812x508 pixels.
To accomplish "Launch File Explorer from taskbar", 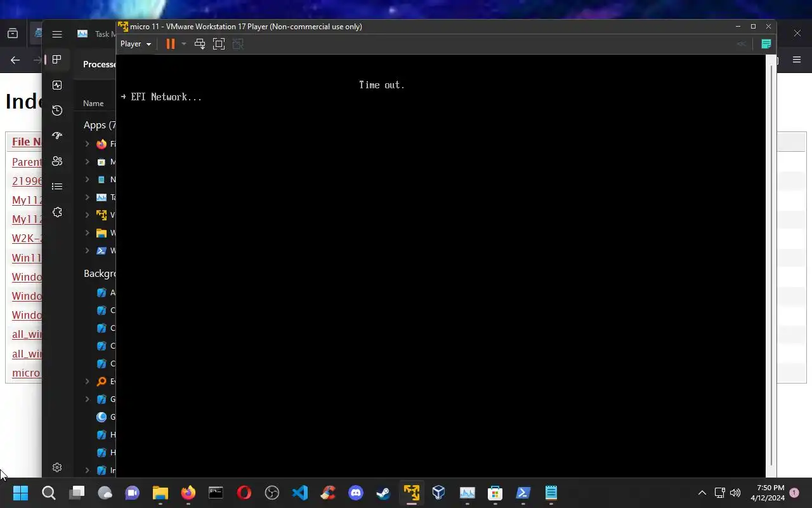I will pos(160,493).
